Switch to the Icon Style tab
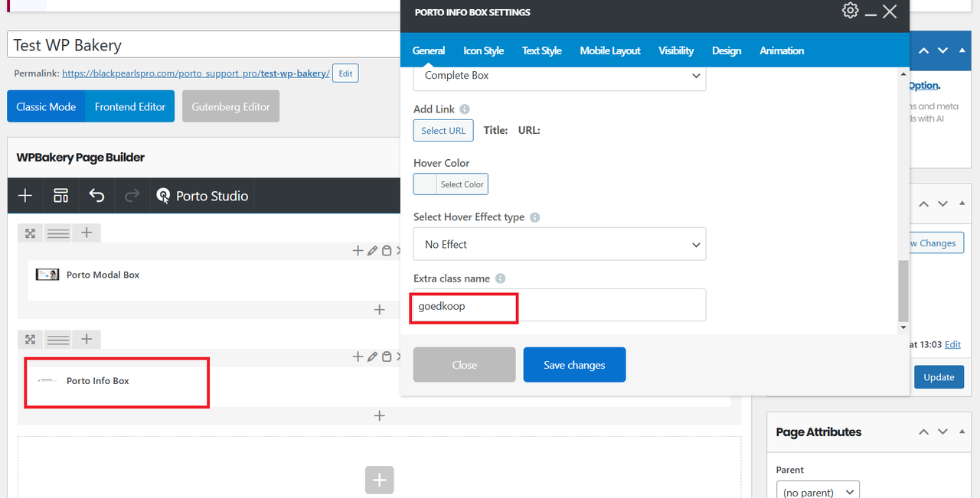Screen dimensions: 980x498 (x=483, y=50)
